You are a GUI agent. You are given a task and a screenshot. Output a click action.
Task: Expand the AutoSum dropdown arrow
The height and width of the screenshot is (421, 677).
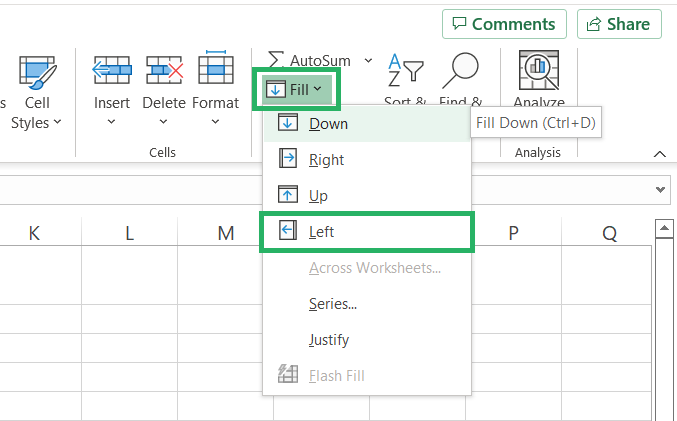(x=368, y=61)
